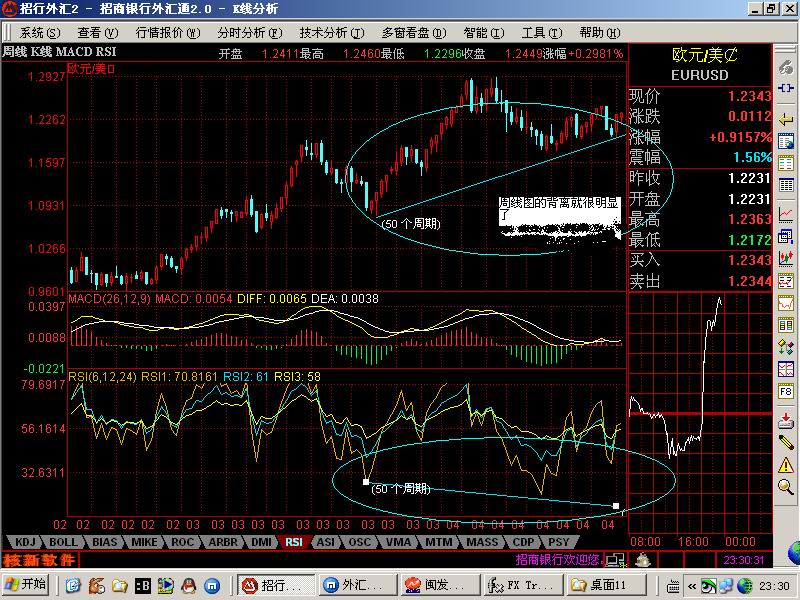Click the bell icon in the status bar
The width and height of the screenshot is (800, 600).
(643, 560)
